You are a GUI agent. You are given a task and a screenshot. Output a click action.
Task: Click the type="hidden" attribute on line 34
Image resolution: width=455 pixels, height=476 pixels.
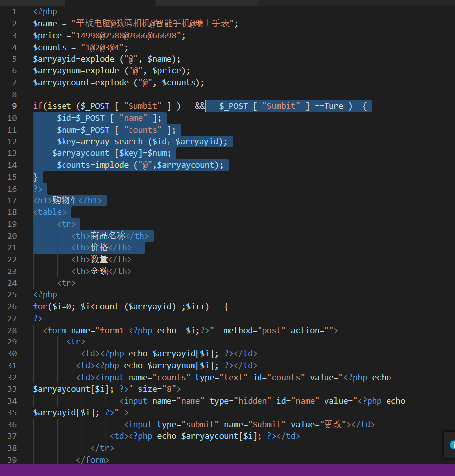(x=241, y=401)
